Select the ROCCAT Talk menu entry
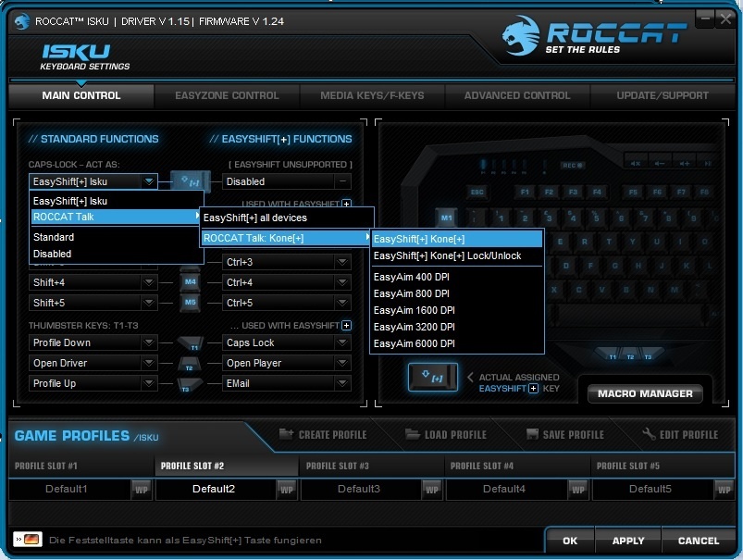This screenshot has height=560, width=743. [x=117, y=218]
